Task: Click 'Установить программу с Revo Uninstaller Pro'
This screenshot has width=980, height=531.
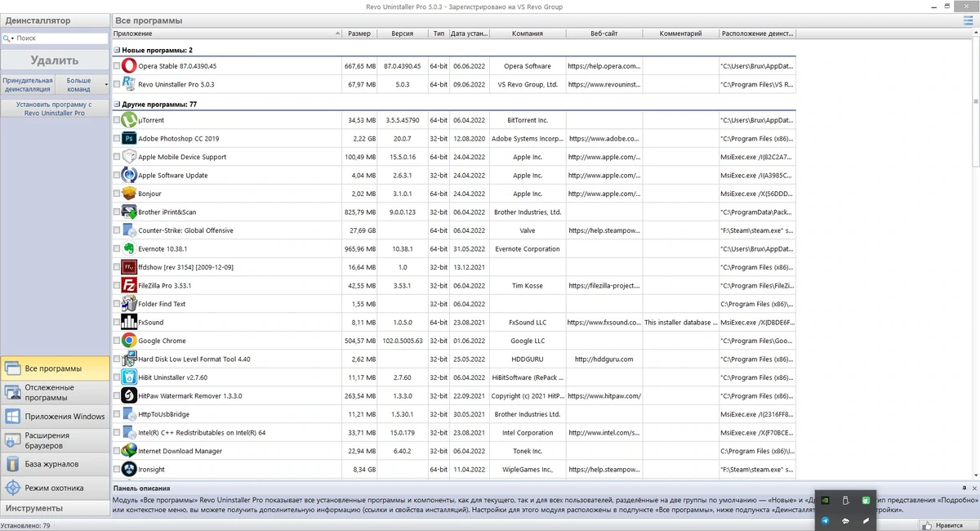Action: pyautogui.click(x=55, y=109)
